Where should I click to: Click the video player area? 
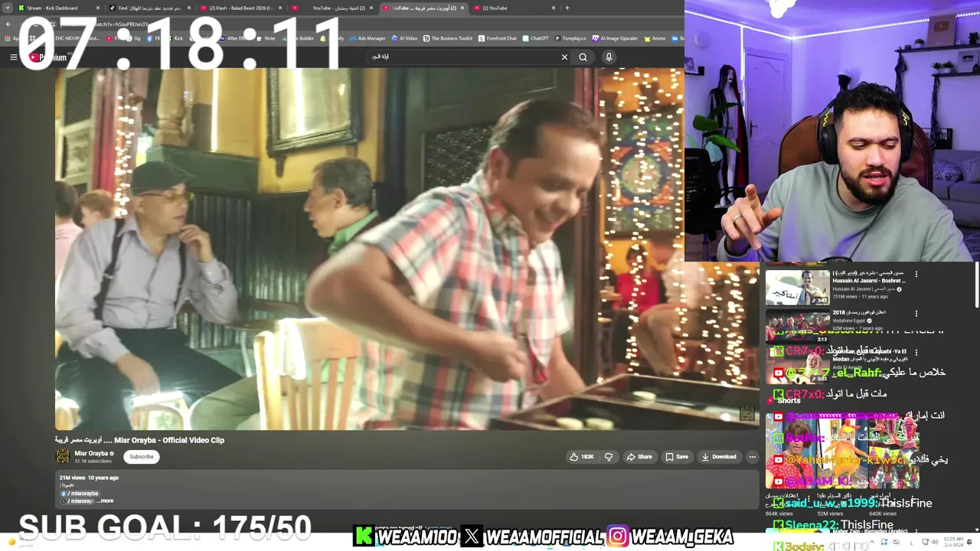[x=407, y=249]
